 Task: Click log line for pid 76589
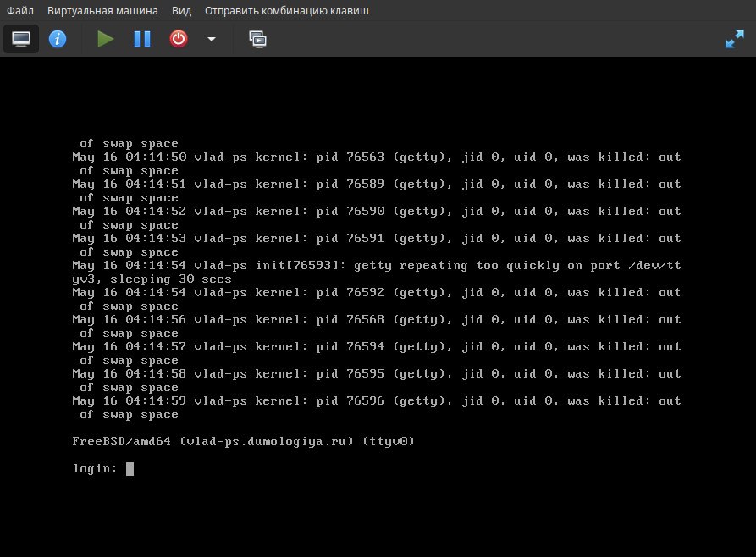(377, 185)
